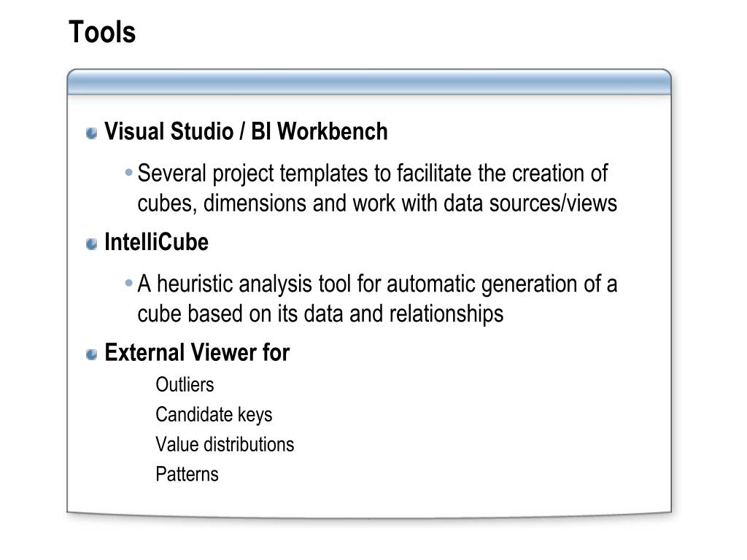The image size is (747, 560).
Task: Select the Candidate keys list item
Action: pyautogui.click(x=214, y=415)
